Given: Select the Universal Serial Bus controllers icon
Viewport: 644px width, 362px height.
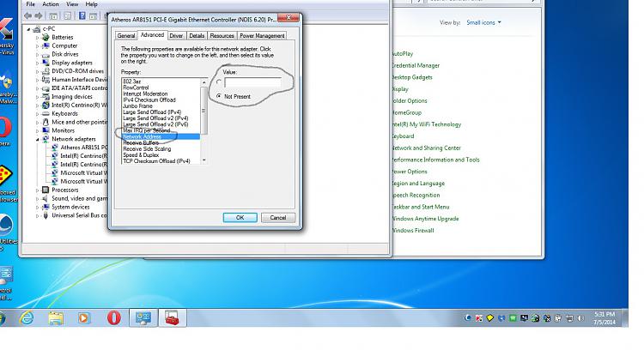Looking at the screenshot, I should (x=46, y=215).
